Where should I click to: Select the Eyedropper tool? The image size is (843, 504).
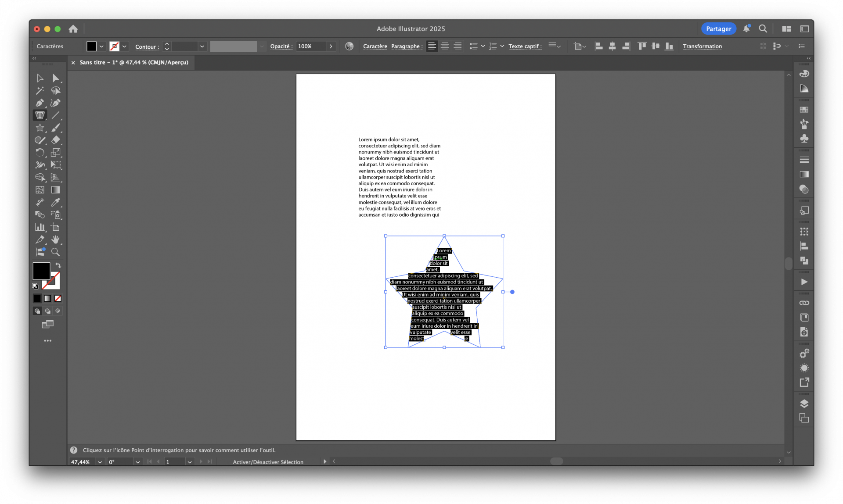point(56,202)
